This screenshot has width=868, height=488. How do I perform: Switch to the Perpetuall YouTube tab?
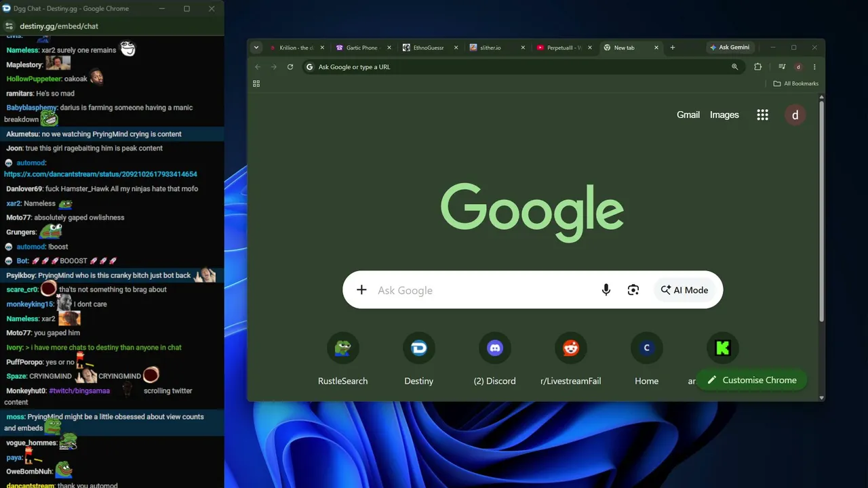561,47
